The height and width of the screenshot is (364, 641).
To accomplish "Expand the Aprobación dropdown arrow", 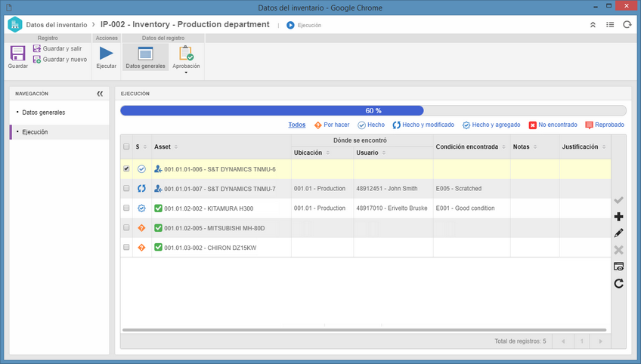I will [x=186, y=72].
